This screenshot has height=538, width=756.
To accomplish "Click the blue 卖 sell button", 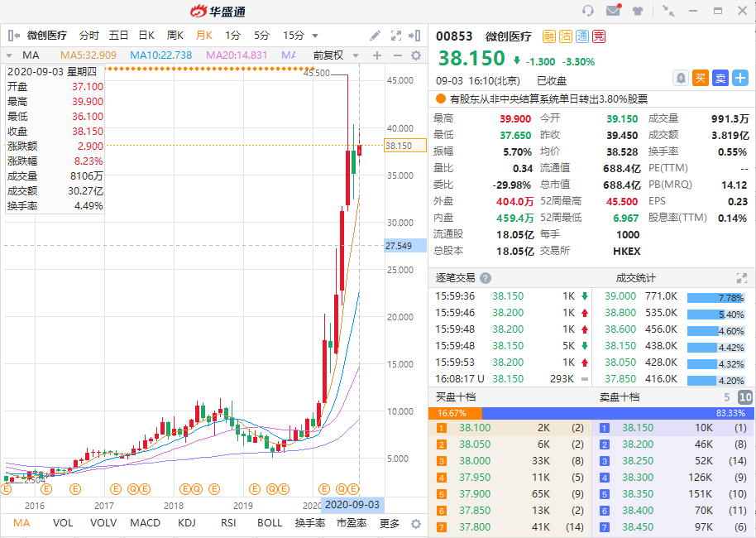I will tap(720, 77).
